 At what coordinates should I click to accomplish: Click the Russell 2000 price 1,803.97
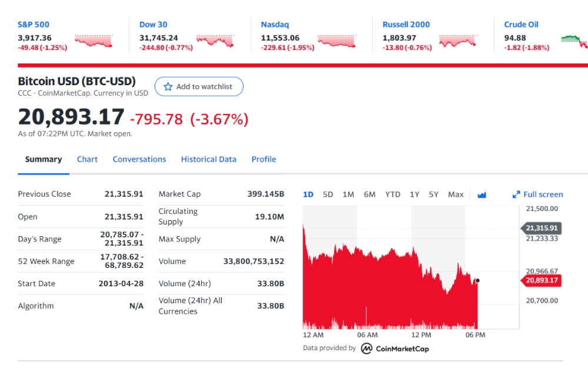coord(399,38)
